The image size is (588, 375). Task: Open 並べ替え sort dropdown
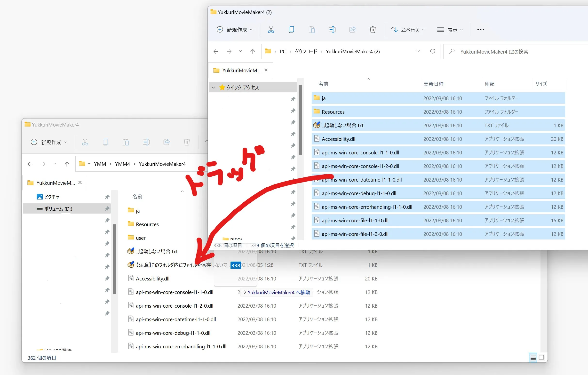[x=407, y=30]
